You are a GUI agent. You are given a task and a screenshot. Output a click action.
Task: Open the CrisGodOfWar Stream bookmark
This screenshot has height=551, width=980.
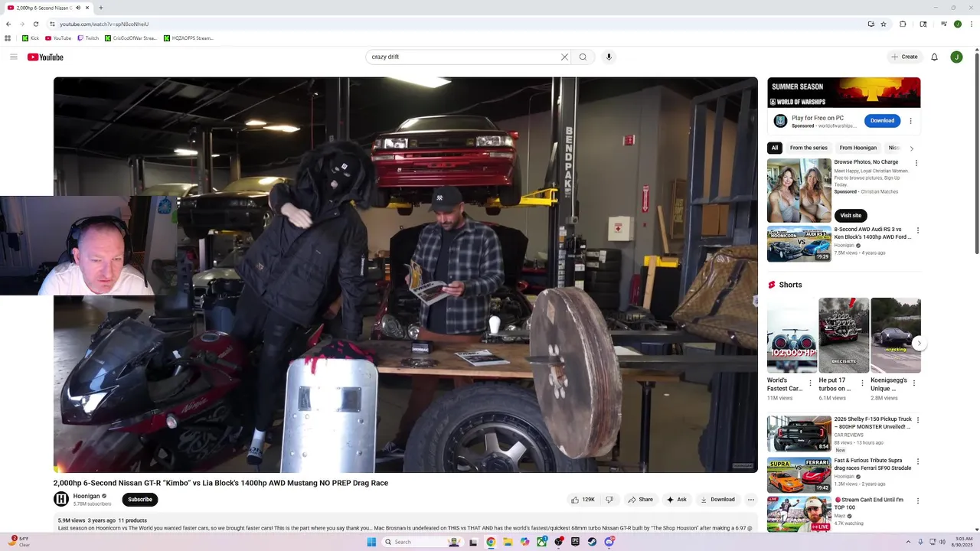coord(131,38)
